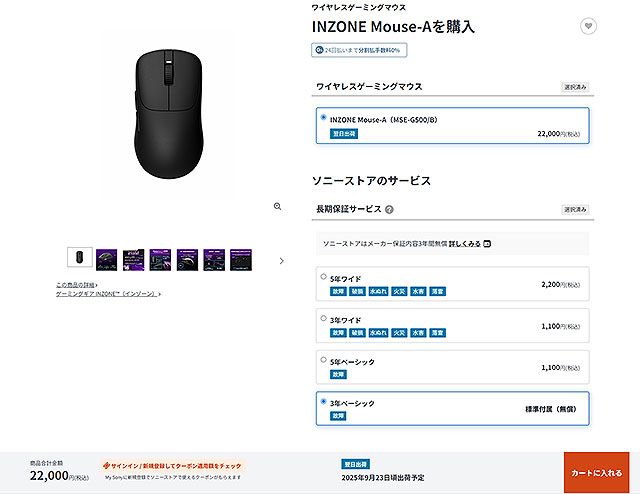Click the 翌日出荷 badge in the bottom bar
Screen dimensions: 640x494
[x=356, y=464]
